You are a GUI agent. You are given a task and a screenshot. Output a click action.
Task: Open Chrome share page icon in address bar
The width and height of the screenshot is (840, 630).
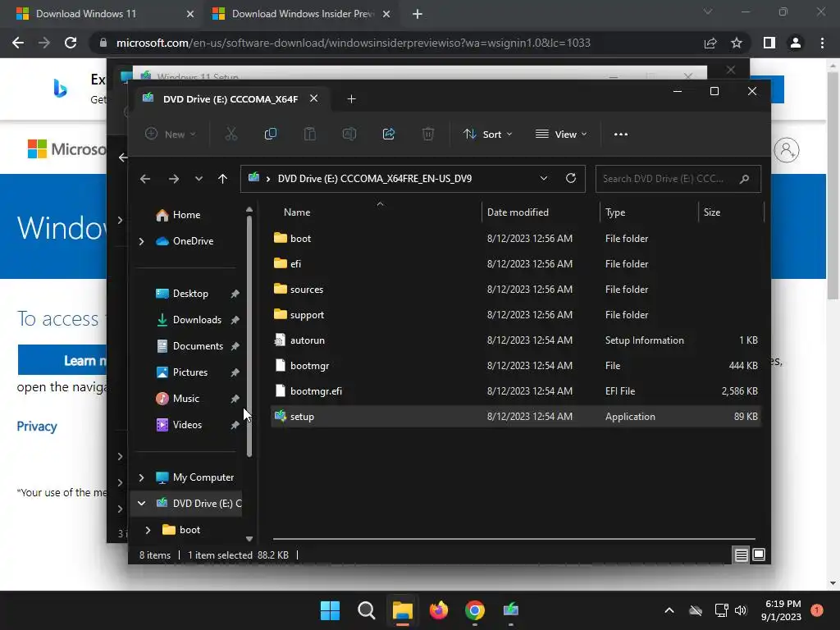click(x=710, y=43)
